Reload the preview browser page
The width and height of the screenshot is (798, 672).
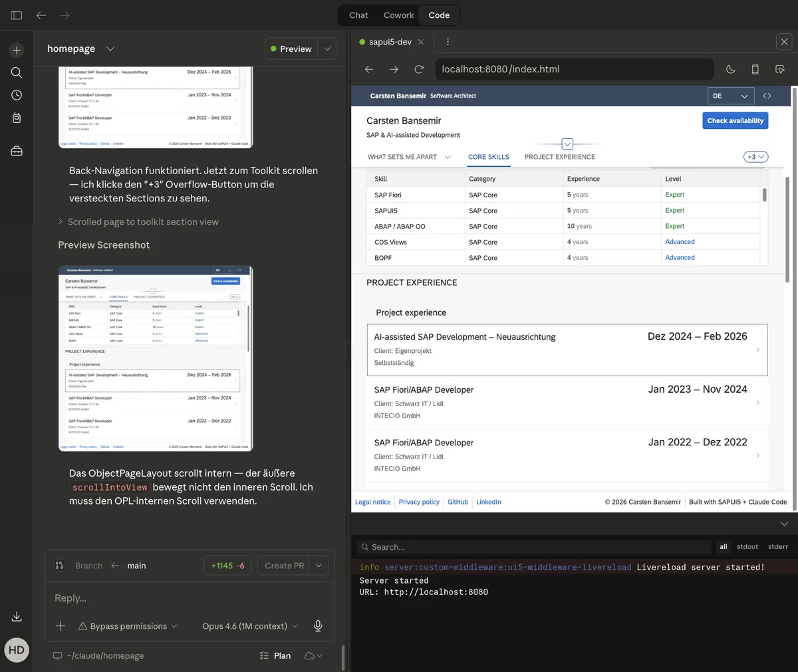419,69
